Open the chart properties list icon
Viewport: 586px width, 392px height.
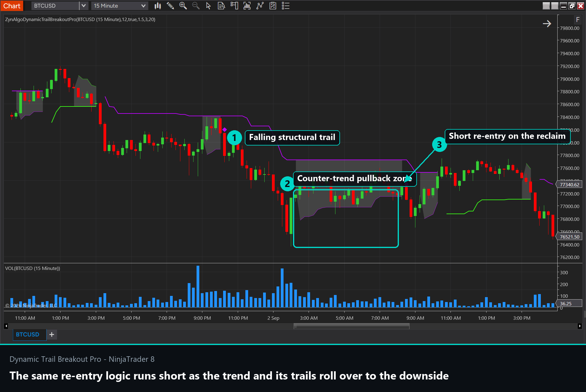pyautogui.click(x=286, y=6)
